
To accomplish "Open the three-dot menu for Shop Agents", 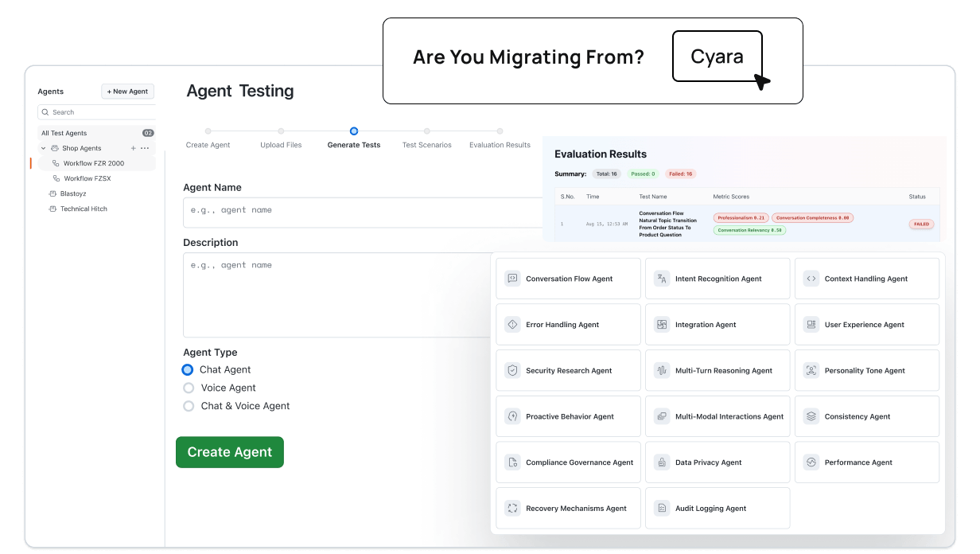I will coord(145,148).
